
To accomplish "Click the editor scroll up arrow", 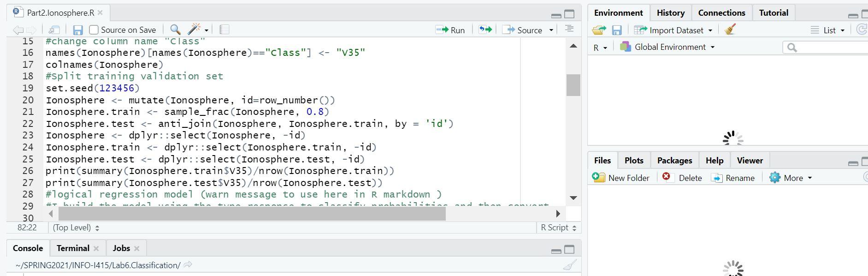I will (573, 46).
